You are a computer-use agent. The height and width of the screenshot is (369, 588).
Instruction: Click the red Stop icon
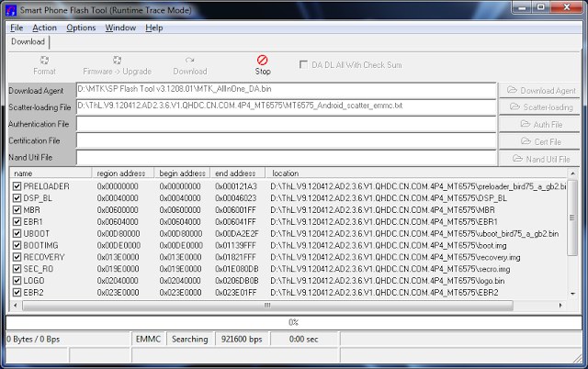click(x=262, y=60)
